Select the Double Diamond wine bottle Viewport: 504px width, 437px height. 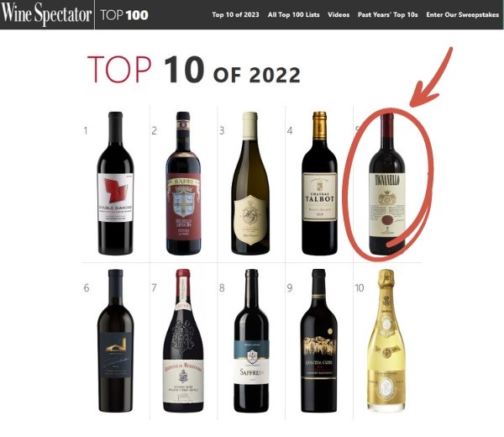(115, 183)
